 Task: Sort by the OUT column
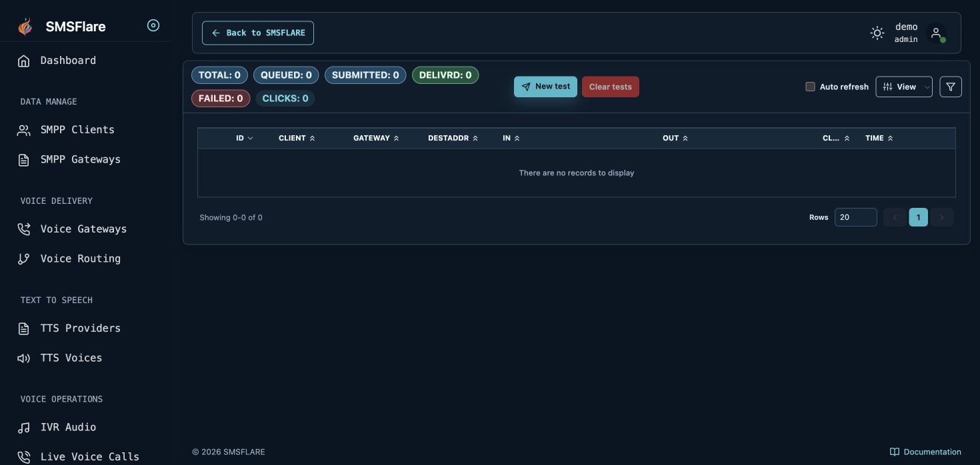point(675,138)
